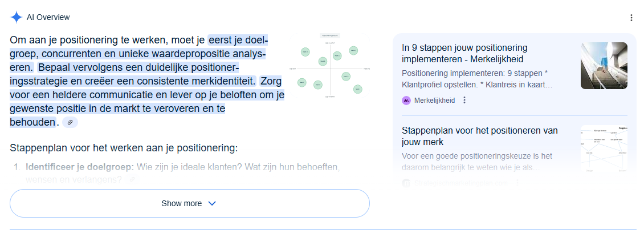Screen dimensions: 644x241
Task: Click the purple Merkelijkheid favicon
Action: point(406,101)
